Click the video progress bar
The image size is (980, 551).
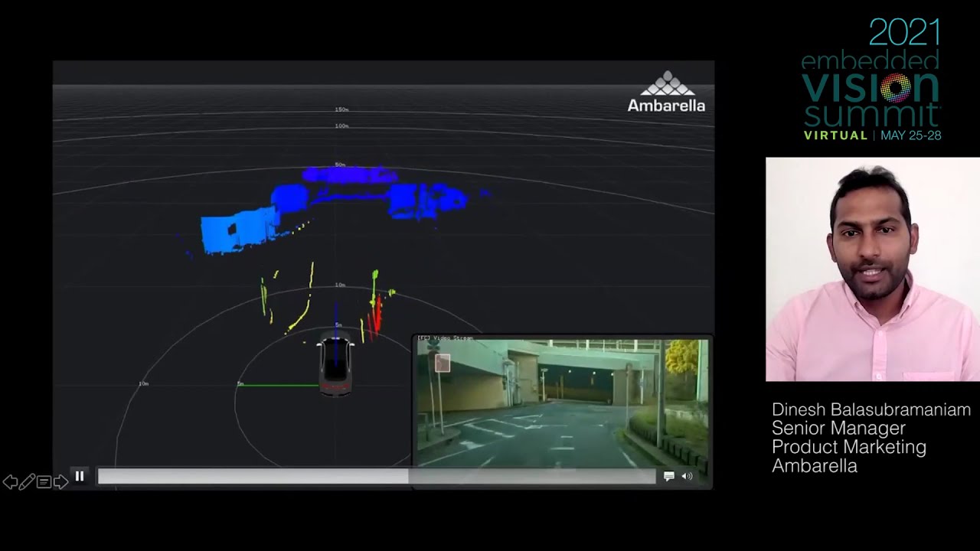[x=376, y=477]
